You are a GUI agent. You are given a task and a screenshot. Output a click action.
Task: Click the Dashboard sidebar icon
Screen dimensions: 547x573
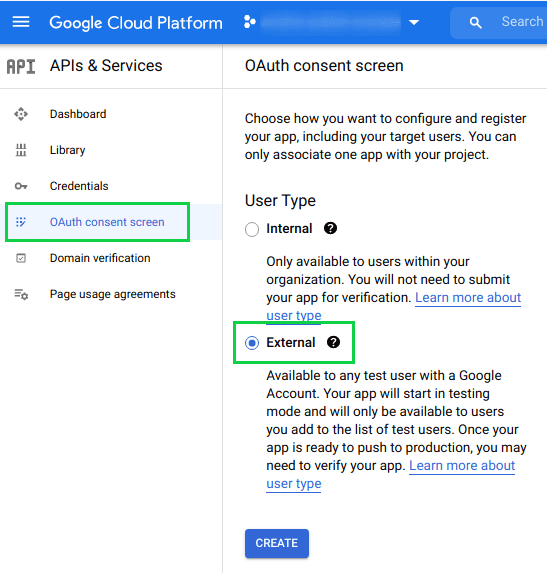[x=21, y=114]
